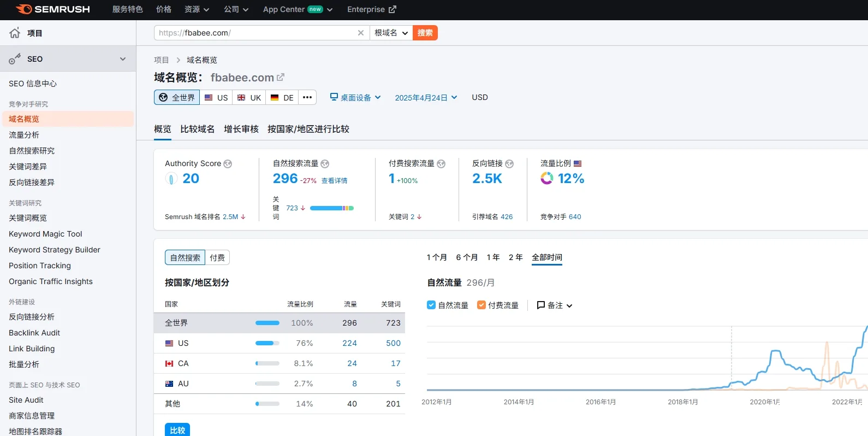Viewport: 868px width, 436px height.
Task: Click the Semrush logo icon
Action: (x=24, y=9)
